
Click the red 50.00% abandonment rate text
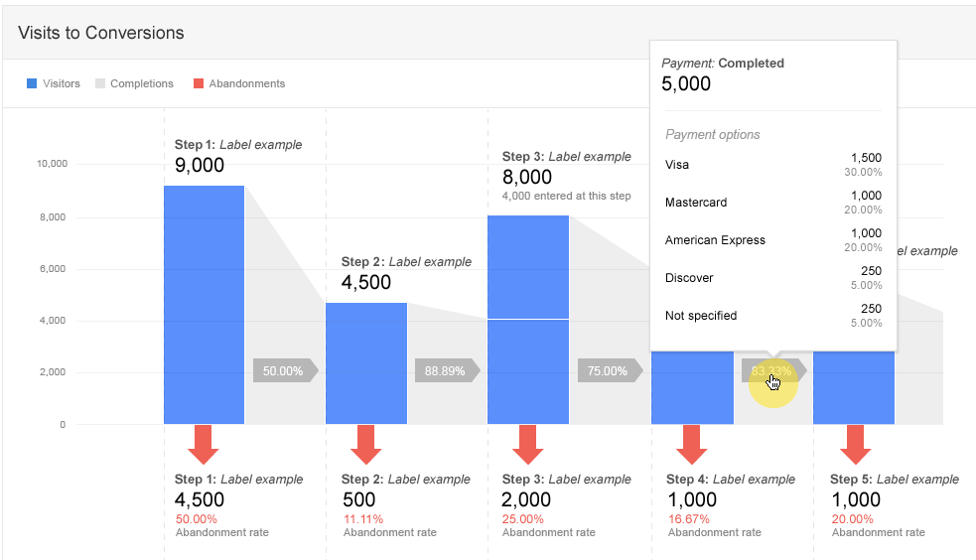(197, 519)
